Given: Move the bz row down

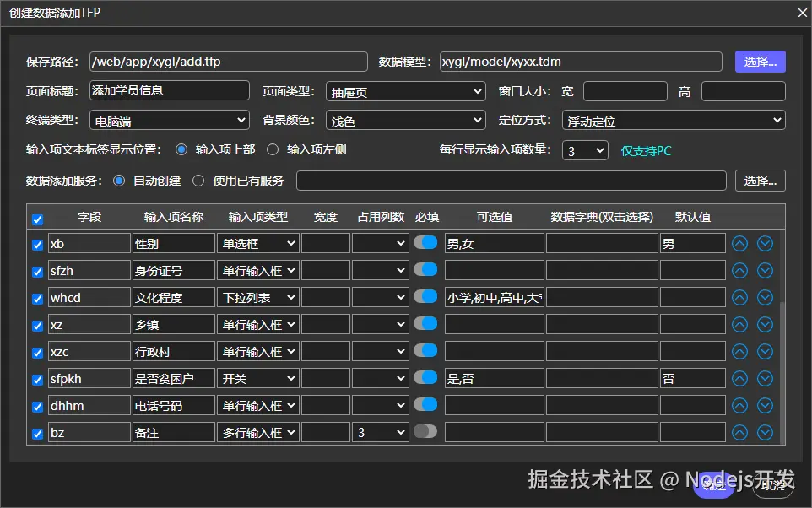Looking at the screenshot, I should pyautogui.click(x=765, y=432).
